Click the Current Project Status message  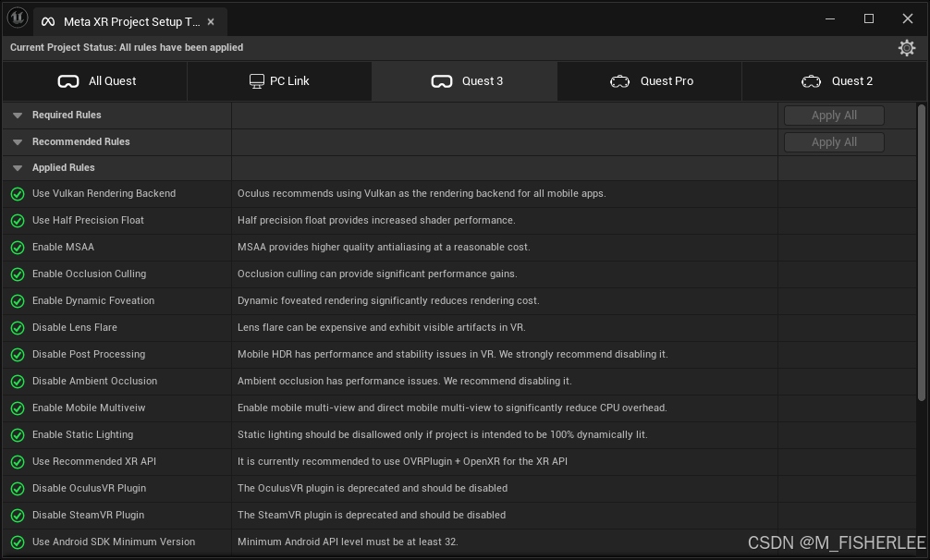tap(127, 47)
